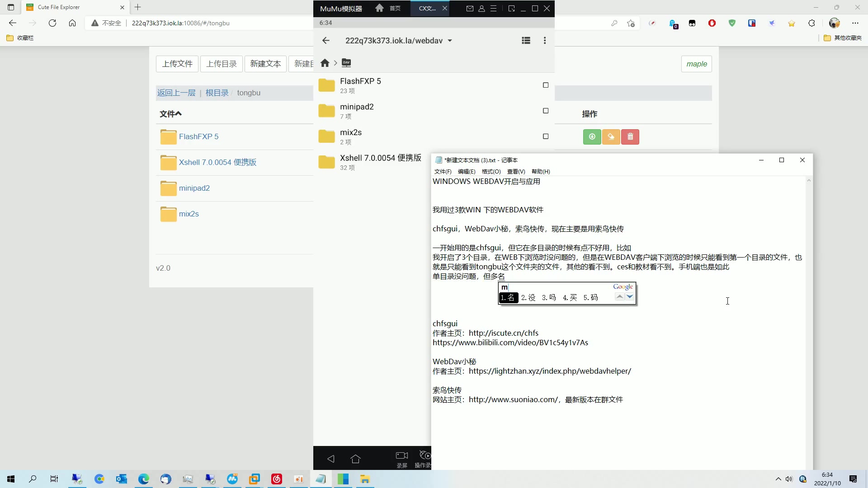The width and height of the screenshot is (868, 488).
Task: Switch to MuMu 首页 tab
Action: 389,8
